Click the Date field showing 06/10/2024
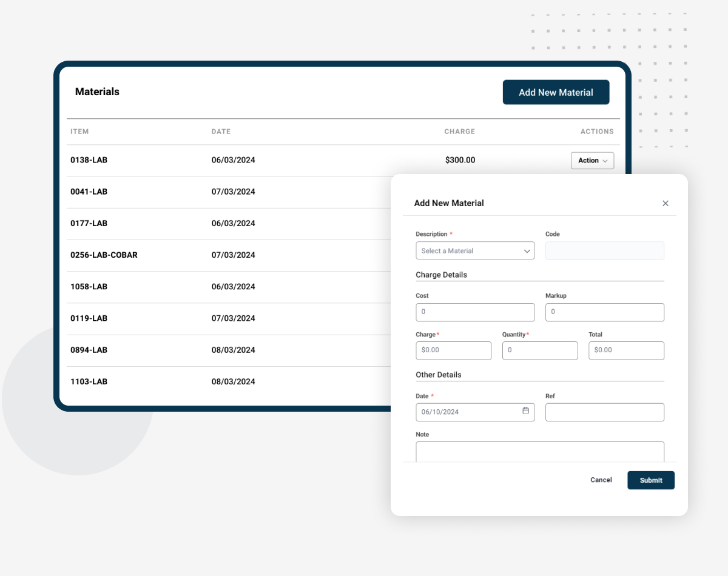Viewport: 728px width, 576px height. click(x=467, y=412)
